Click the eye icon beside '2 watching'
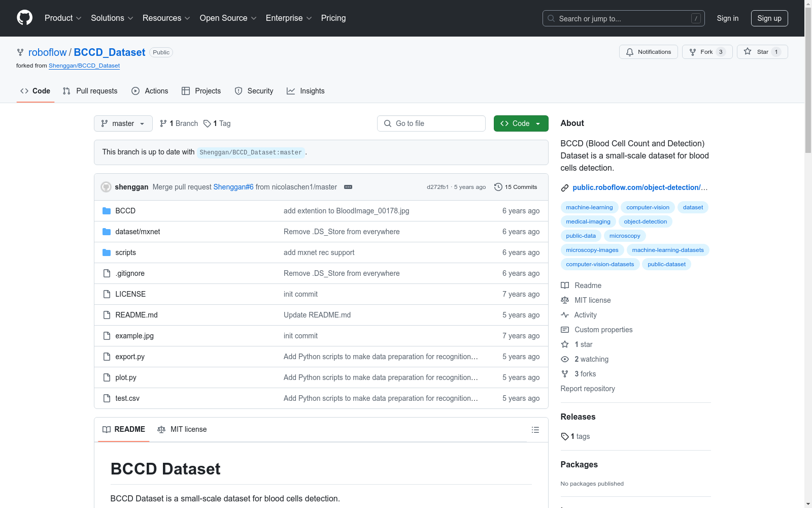Screen dimensions: 812x508 pos(565,359)
